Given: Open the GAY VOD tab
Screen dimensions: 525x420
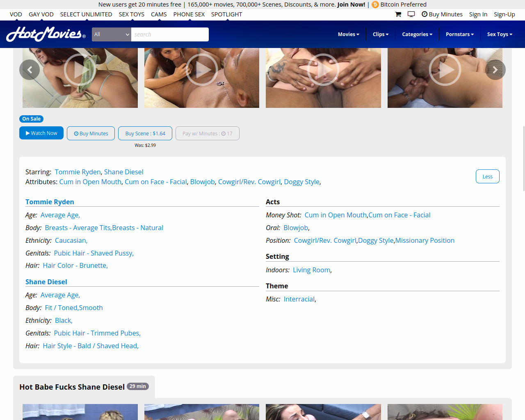Looking at the screenshot, I should tap(41, 14).
